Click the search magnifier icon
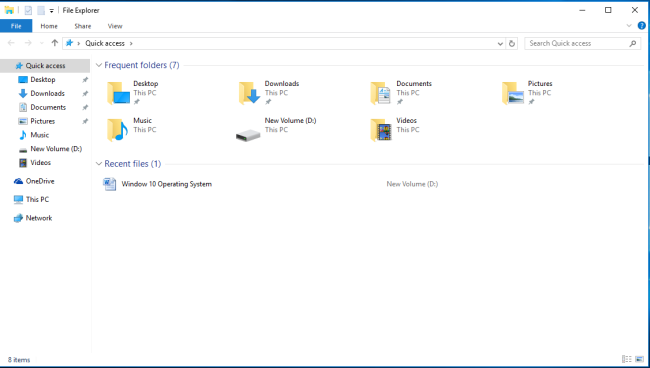 click(633, 43)
